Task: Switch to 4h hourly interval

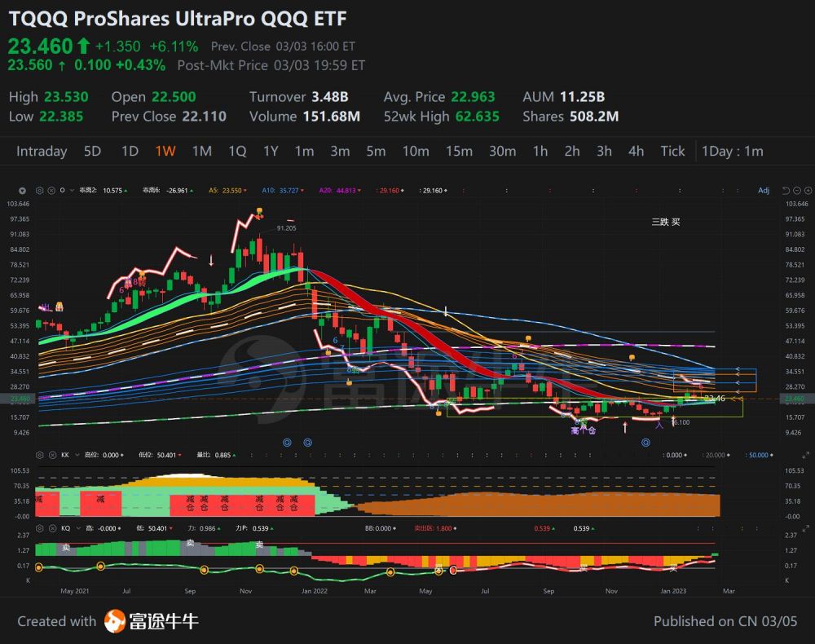Action: (x=636, y=152)
